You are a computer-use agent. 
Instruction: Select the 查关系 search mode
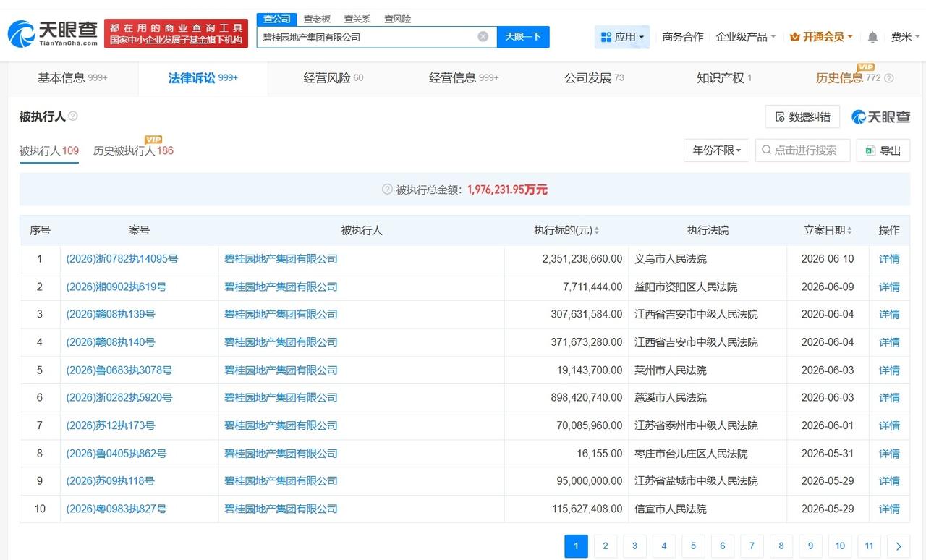click(x=357, y=19)
